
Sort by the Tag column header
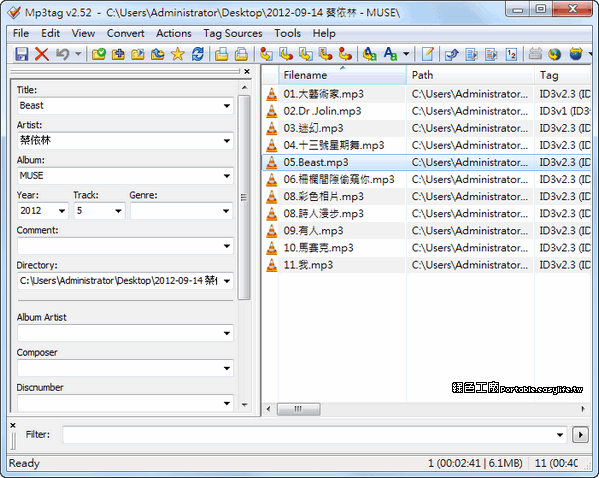pos(563,75)
